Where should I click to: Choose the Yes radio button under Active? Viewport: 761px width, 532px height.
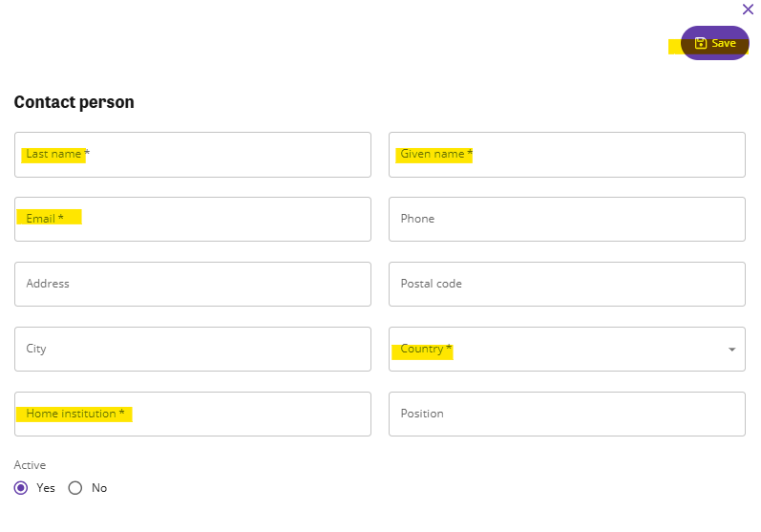coord(21,488)
